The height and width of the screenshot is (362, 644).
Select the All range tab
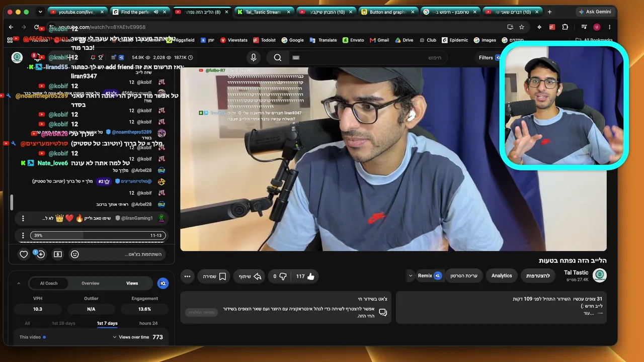click(27, 323)
